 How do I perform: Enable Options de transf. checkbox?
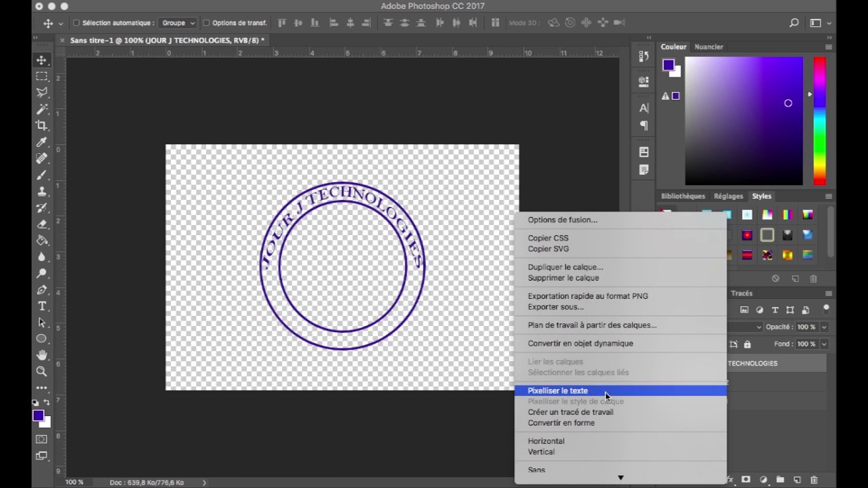tap(206, 23)
